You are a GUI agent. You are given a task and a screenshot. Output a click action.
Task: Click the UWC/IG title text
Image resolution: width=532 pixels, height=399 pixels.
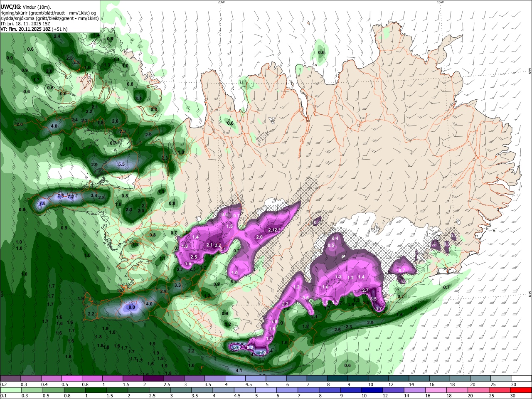click(x=10, y=7)
